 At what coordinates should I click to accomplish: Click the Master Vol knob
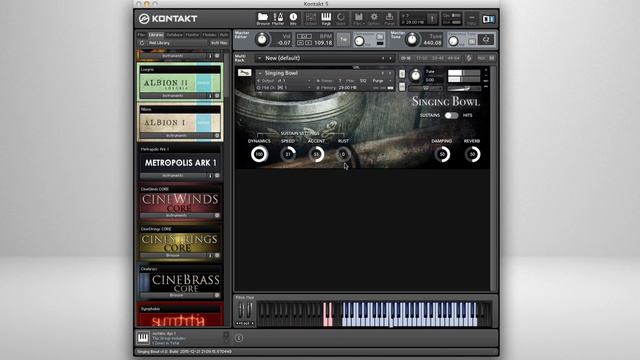[x=262, y=39]
